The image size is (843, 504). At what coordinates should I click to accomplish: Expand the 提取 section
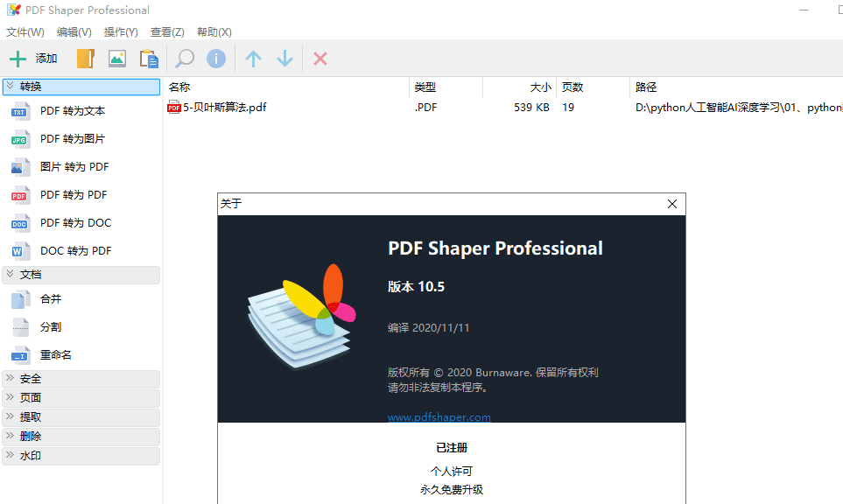81,417
